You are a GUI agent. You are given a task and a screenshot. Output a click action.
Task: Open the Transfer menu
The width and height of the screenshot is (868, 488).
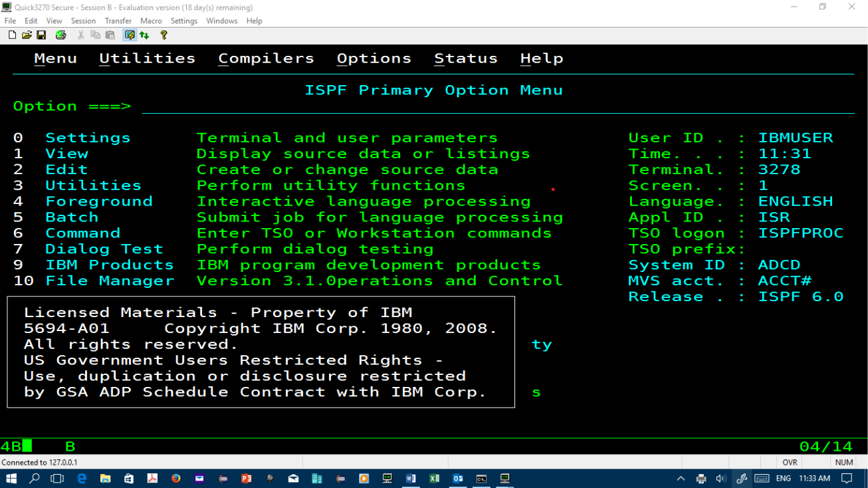(x=118, y=21)
